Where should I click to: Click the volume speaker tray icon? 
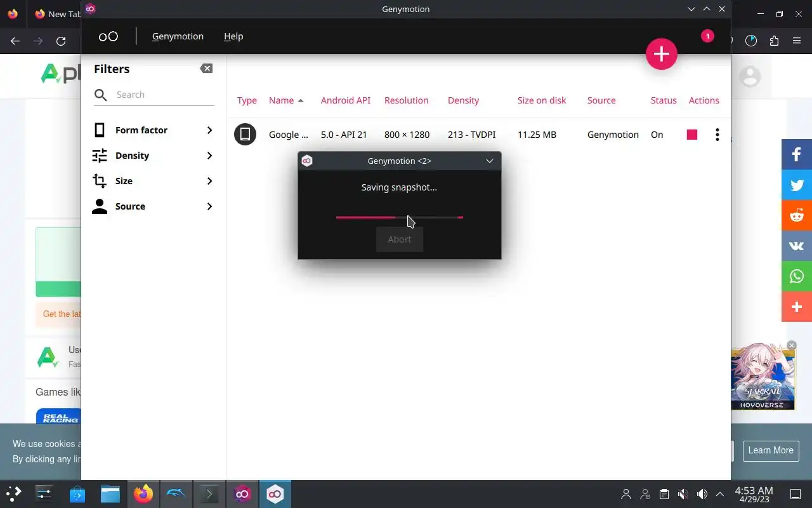click(702, 494)
